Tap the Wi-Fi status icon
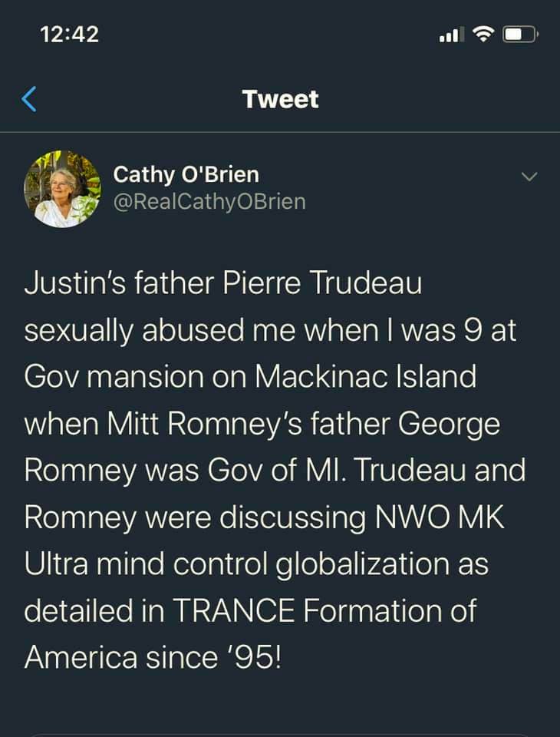 pos(483,35)
